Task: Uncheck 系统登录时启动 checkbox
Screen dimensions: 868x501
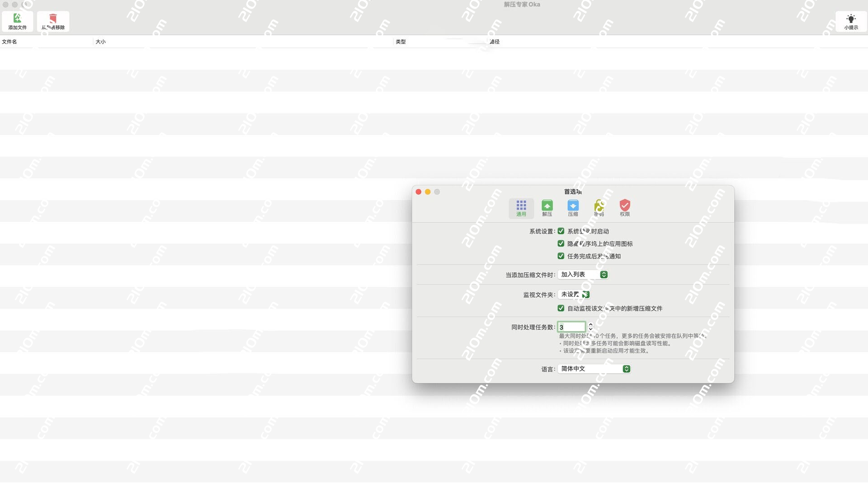Action: (561, 231)
